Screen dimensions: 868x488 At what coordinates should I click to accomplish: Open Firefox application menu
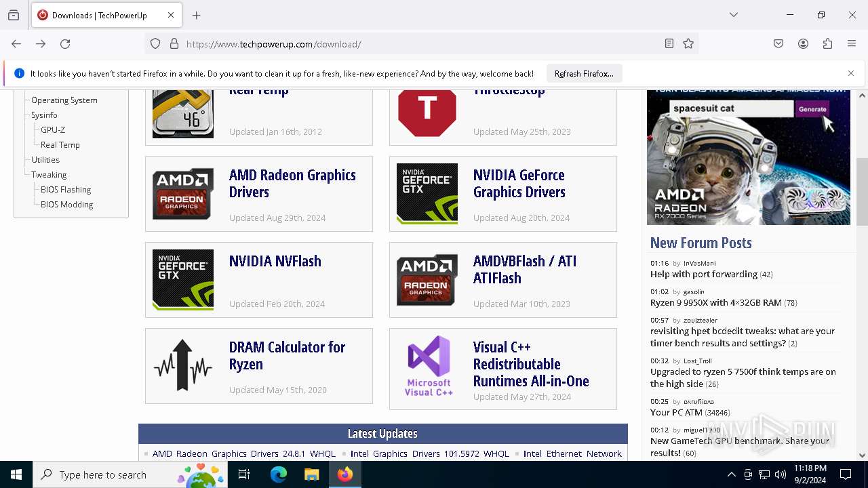pos(852,44)
